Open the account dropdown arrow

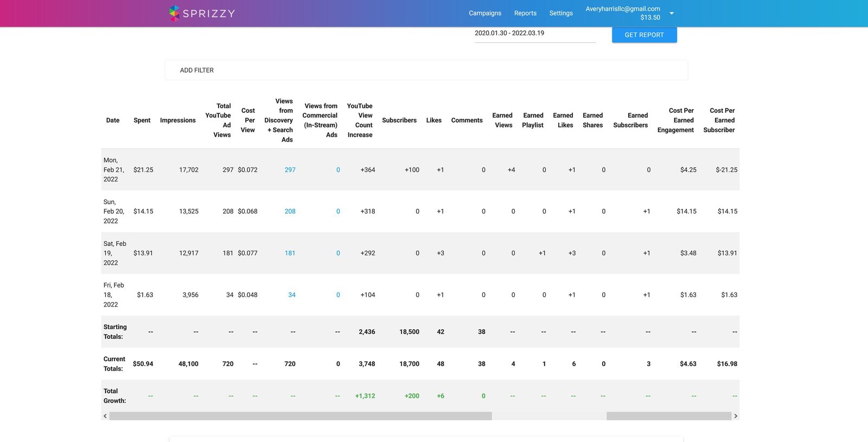672,13
